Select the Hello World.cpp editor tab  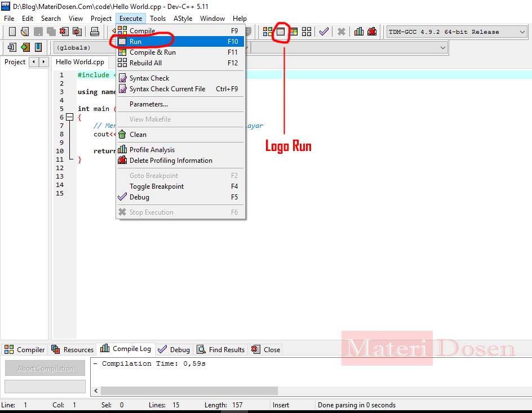pyautogui.click(x=80, y=62)
